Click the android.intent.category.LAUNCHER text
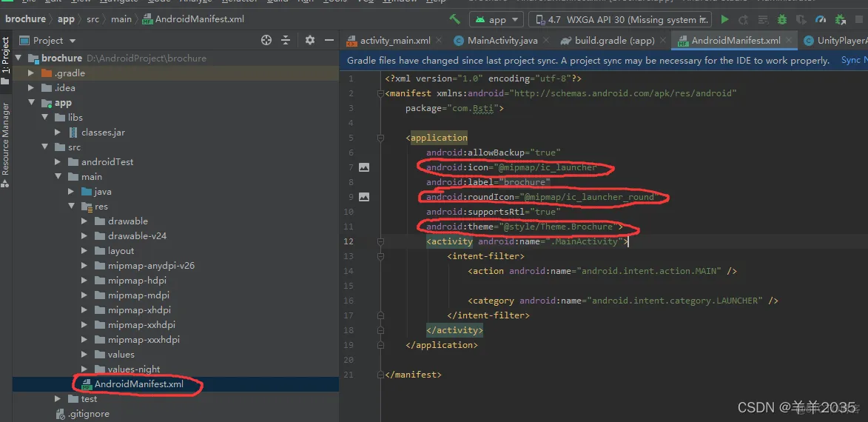The image size is (868, 422). (x=674, y=301)
